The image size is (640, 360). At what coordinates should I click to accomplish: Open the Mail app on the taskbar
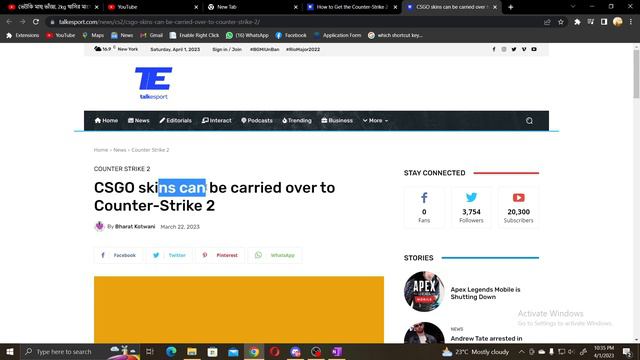click(233, 351)
